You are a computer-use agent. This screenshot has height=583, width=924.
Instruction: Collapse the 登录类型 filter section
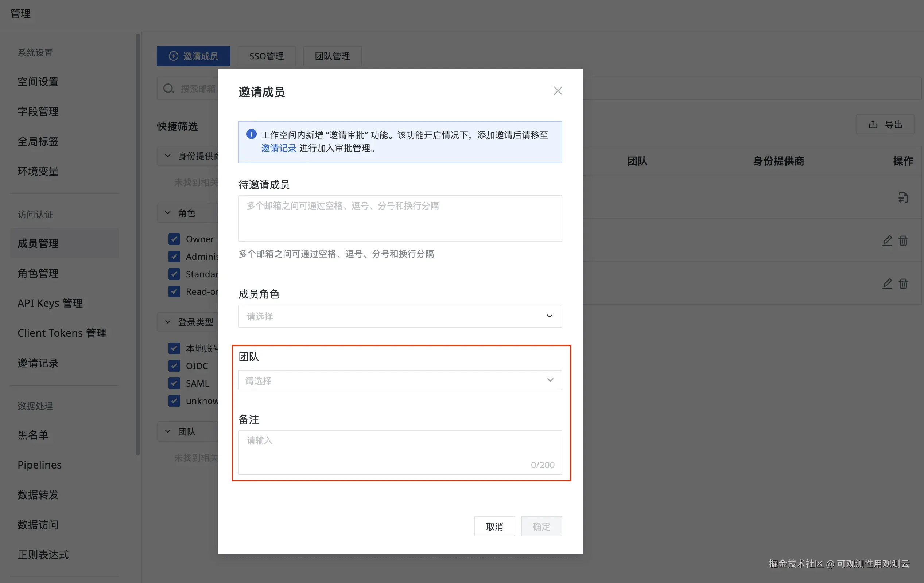point(168,322)
